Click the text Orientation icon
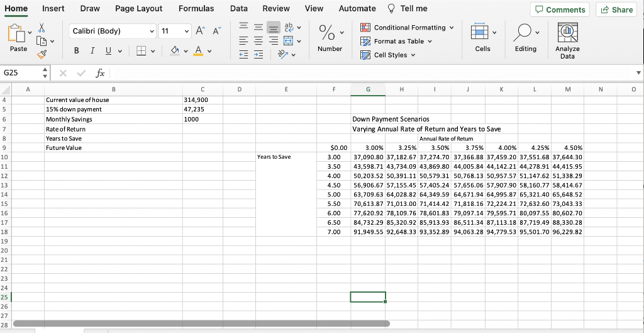Viewport: 644px width, 333px height. [x=282, y=54]
